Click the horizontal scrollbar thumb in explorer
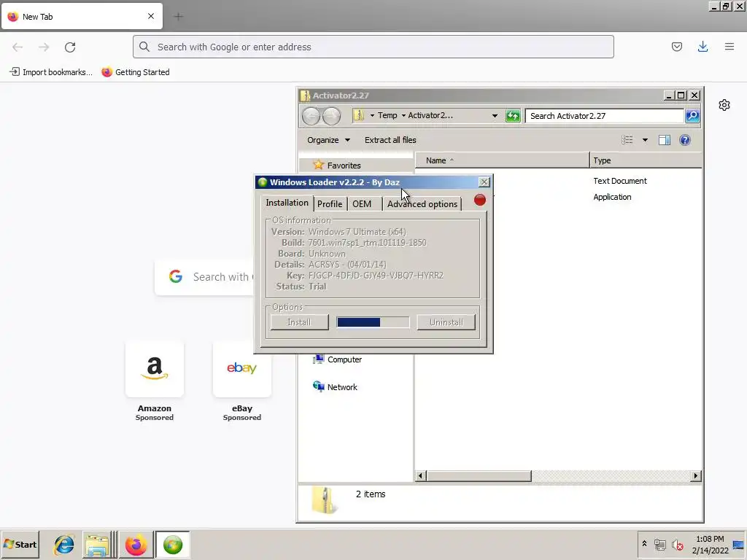This screenshot has height=560, width=747. (479, 475)
